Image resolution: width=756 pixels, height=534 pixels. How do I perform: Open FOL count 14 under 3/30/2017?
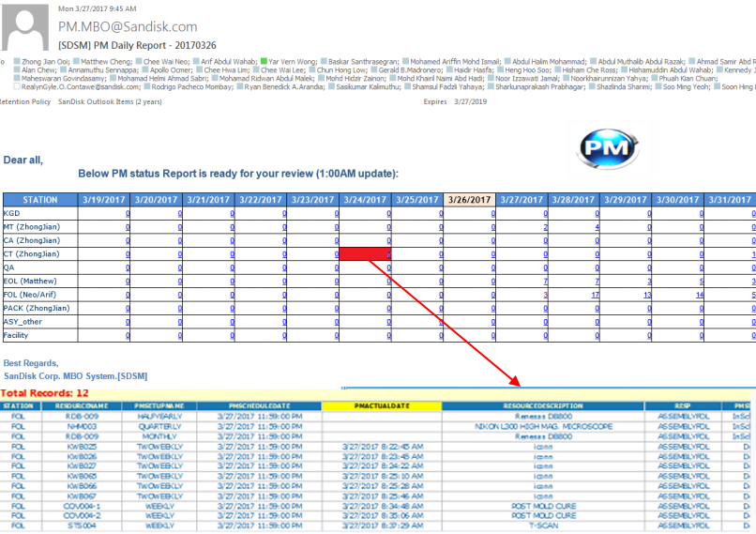point(699,295)
